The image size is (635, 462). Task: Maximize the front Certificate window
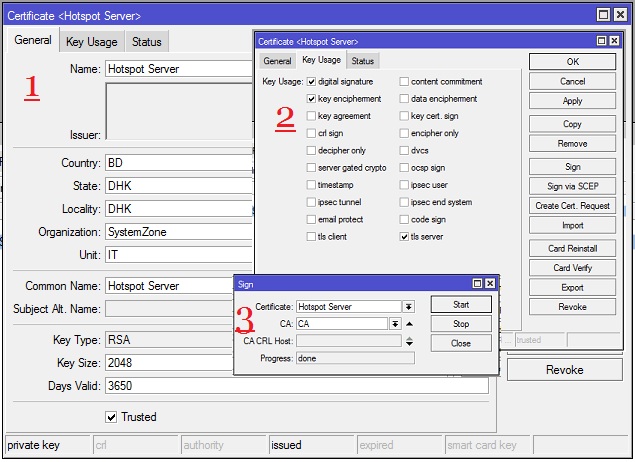click(x=602, y=41)
